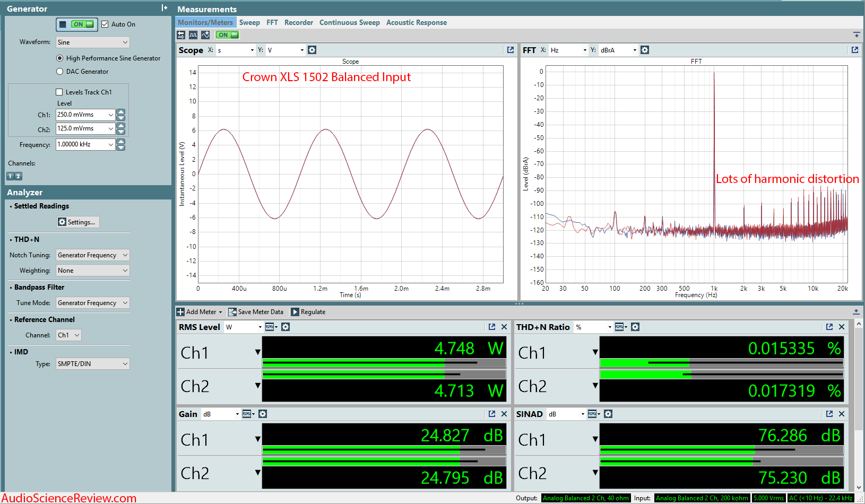The width and height of the screenshot is (865, 504).
Task: Open the THD+N Weighting dropdown
Action: (93, 271)
